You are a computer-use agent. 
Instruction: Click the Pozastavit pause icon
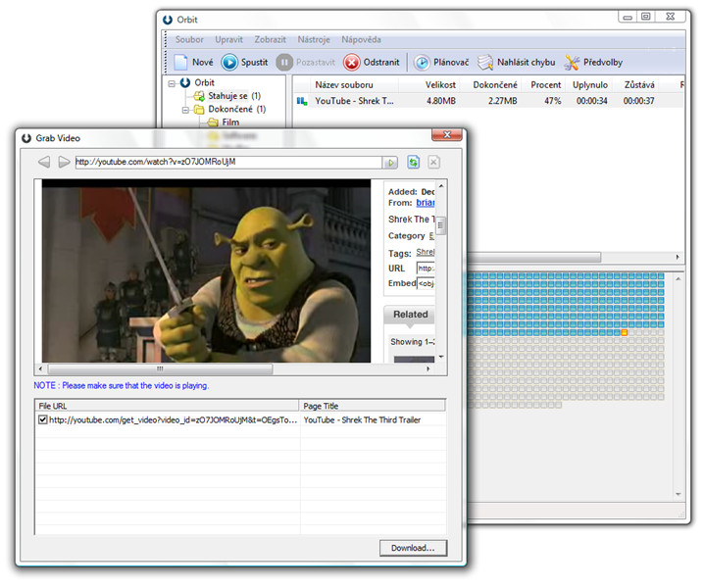pyautogui.click(x=284, y=62)
